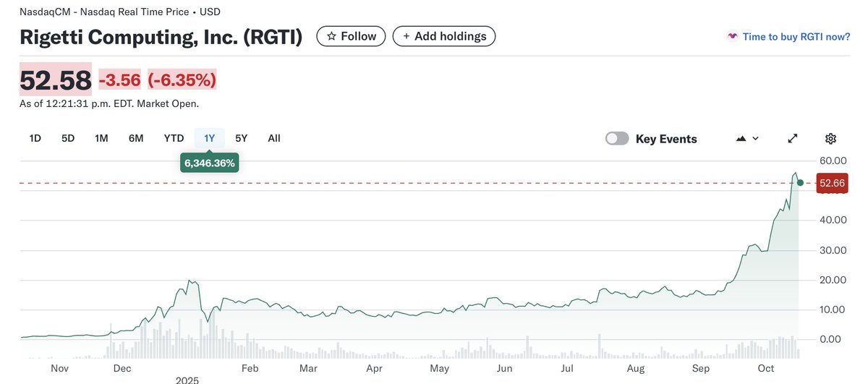Click the (-6.35%) percentage change

pyautogui.click(x=182, y=80)
